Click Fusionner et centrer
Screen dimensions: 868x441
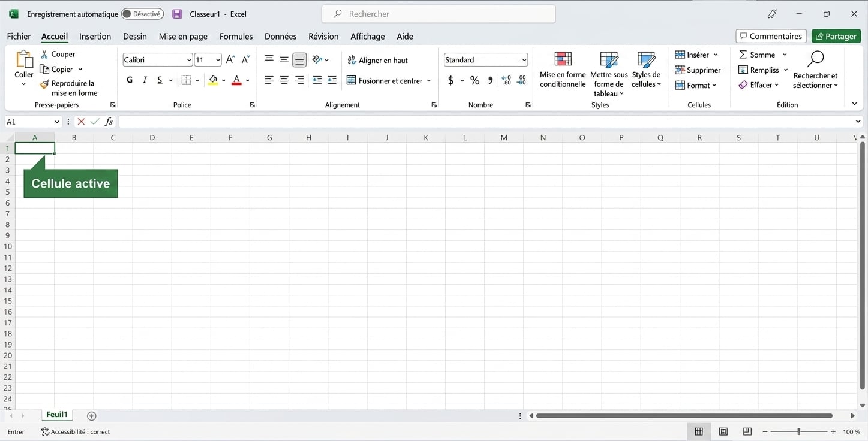click(385, 80)
